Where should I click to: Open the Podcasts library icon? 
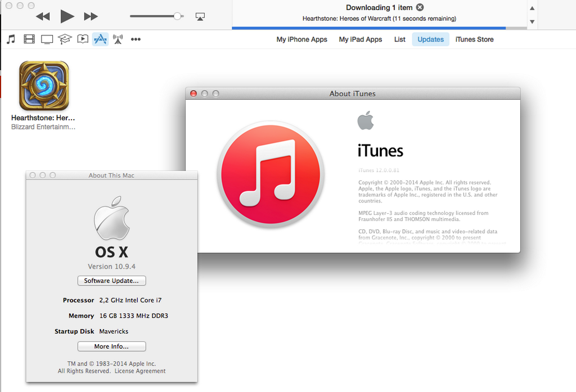[83, 39]
